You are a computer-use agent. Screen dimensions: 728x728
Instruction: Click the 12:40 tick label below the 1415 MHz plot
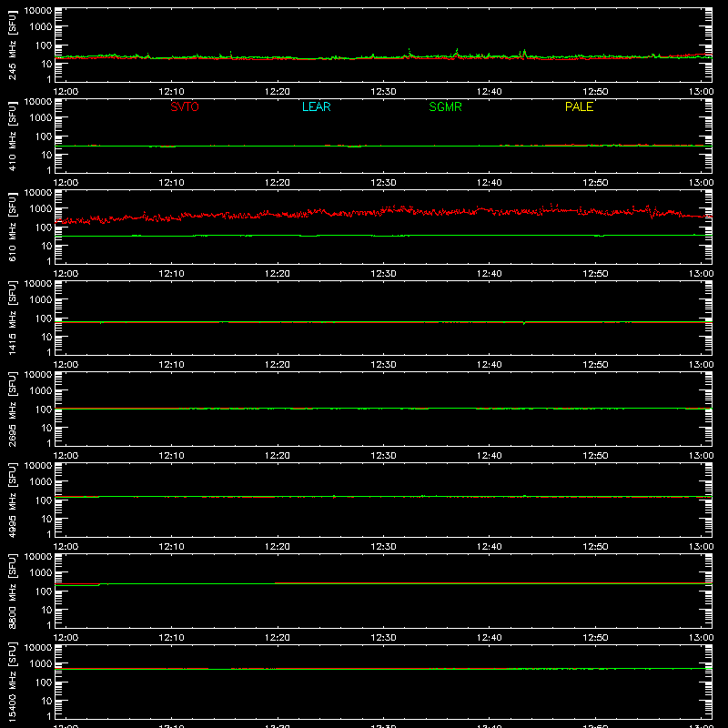pyautogui.click(x=490, y=365)
